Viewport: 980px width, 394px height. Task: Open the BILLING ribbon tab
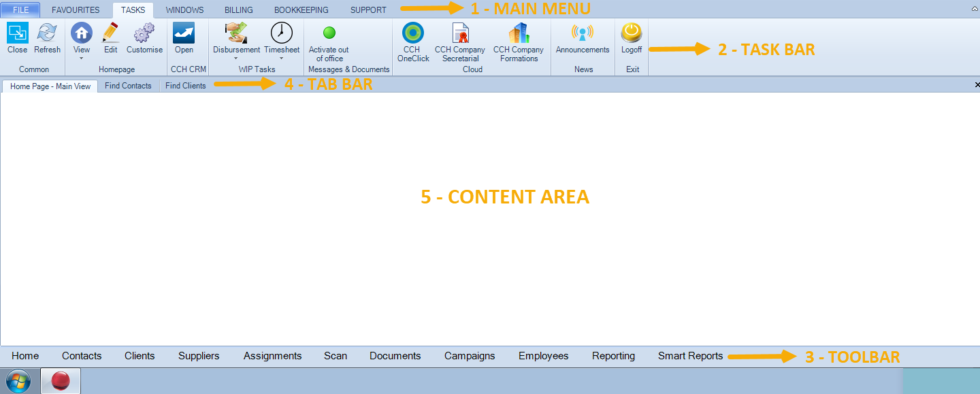pyautogui.click(x=239, y=10)
